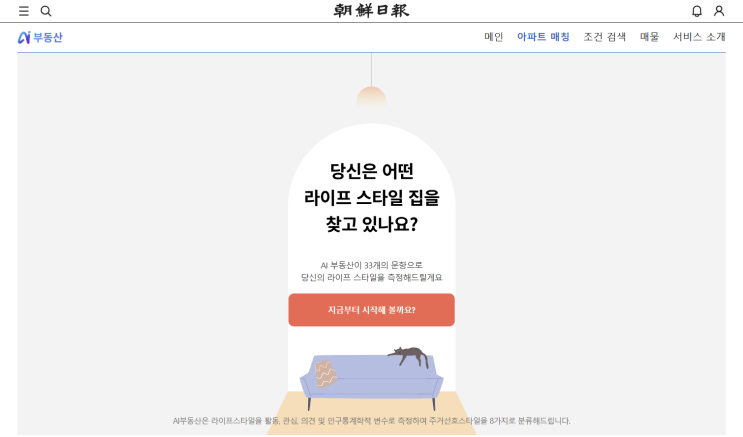The width and height of the screenshot is (743, 437).
Task: Click the 당신은 어떤 라이프 스타일 heading
Action: pos(372,198)
